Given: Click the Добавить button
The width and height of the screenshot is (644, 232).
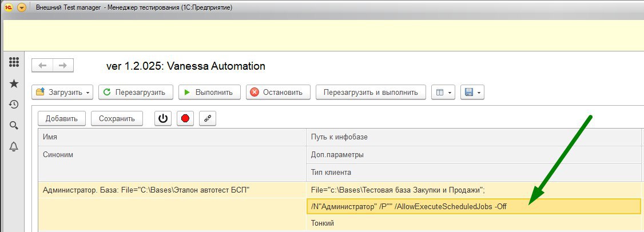Looking at the screenshot, I should 62,119.
